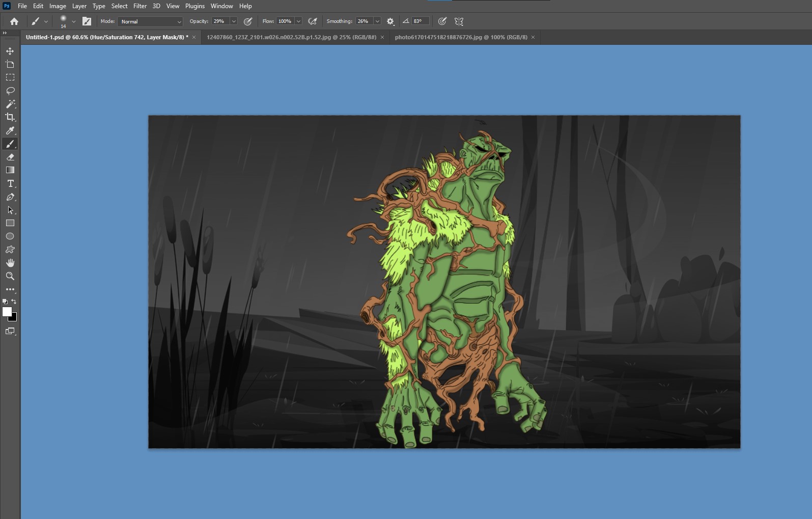Change screen mode from the toolbar bottom

click(x=10, y=331)
